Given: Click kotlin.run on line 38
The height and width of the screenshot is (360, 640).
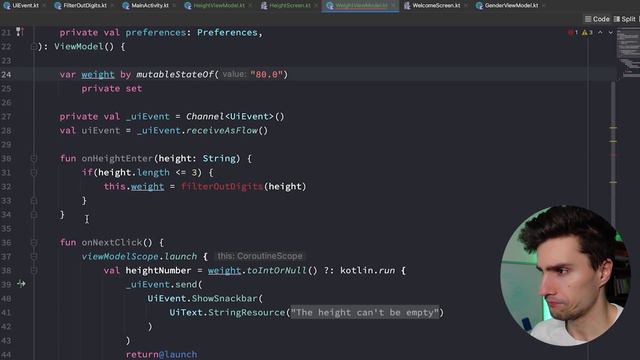Looking at the screenshot, I should point(367,270).
